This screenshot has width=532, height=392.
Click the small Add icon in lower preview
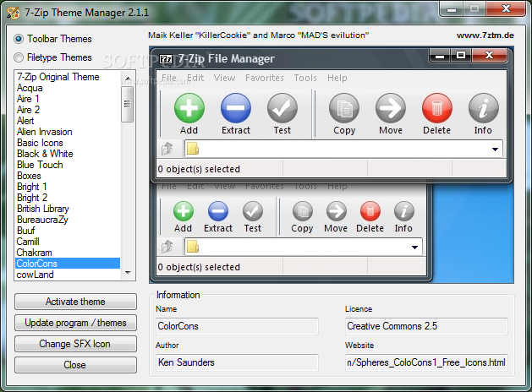[x=184, y=211]
